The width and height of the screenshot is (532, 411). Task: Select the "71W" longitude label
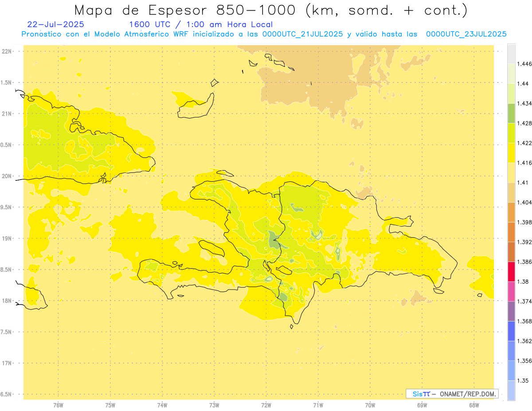point(318,405)
